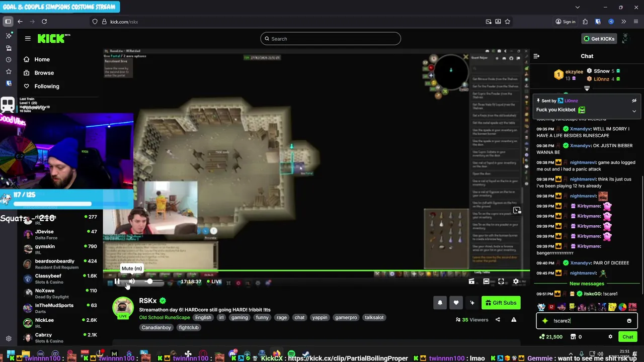Image resolution: width=644 pixels, height=362 pixels.
Task: Open browser Sign in button
Action: (x=566, y=22)
